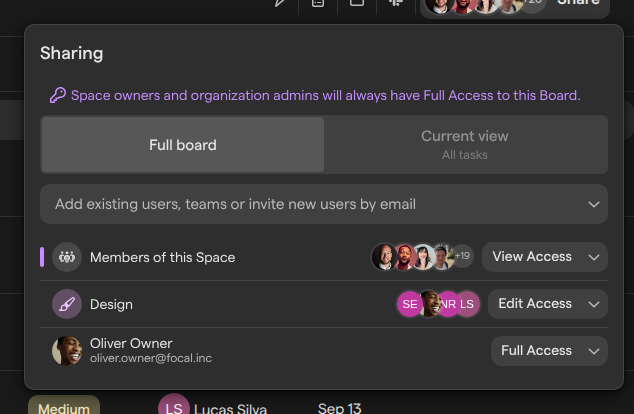Switch to Current view All tasks tab
The image size is (634, 414).
pos(465,145)
